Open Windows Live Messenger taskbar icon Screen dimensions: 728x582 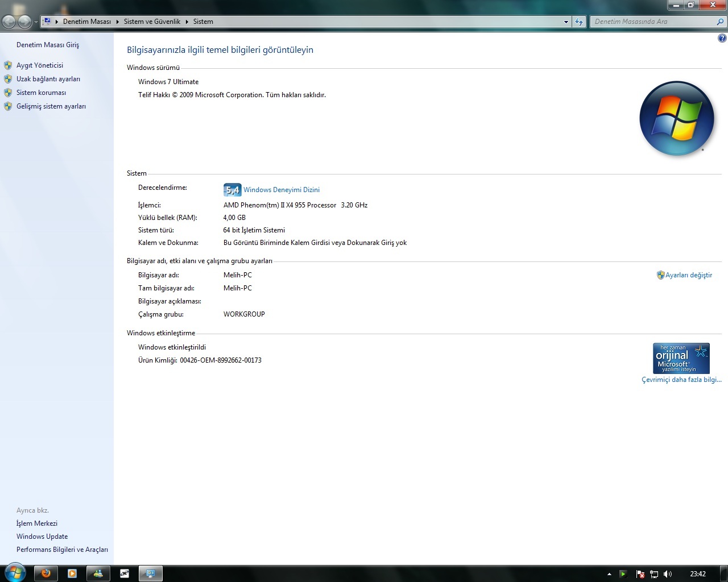click(98, 573)
